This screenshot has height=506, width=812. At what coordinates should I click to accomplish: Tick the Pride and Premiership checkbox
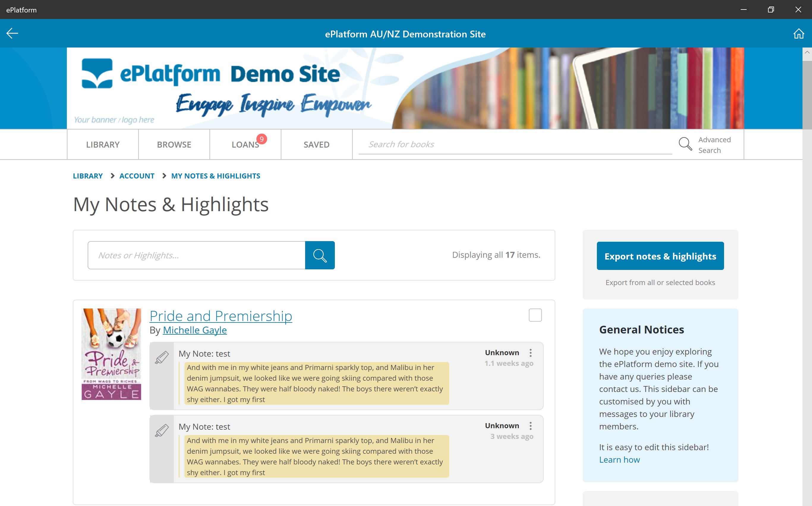[535, 315]
